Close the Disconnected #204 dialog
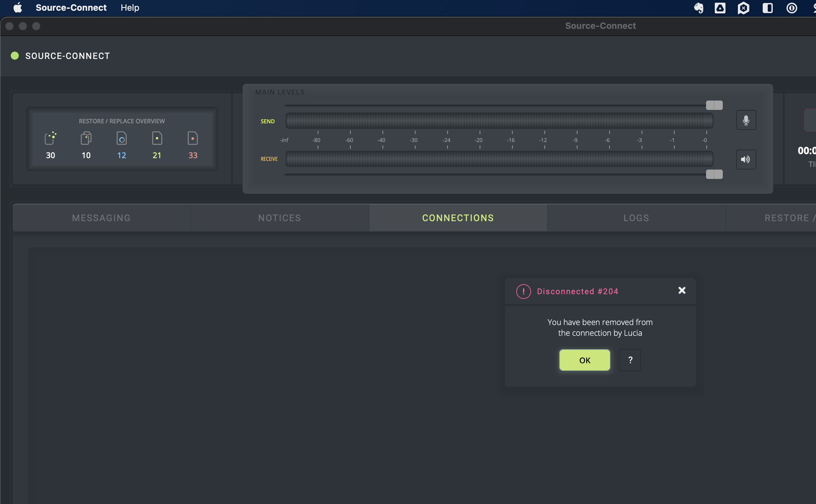The width and height of the screenshot is (816, 504). [682, 290]
